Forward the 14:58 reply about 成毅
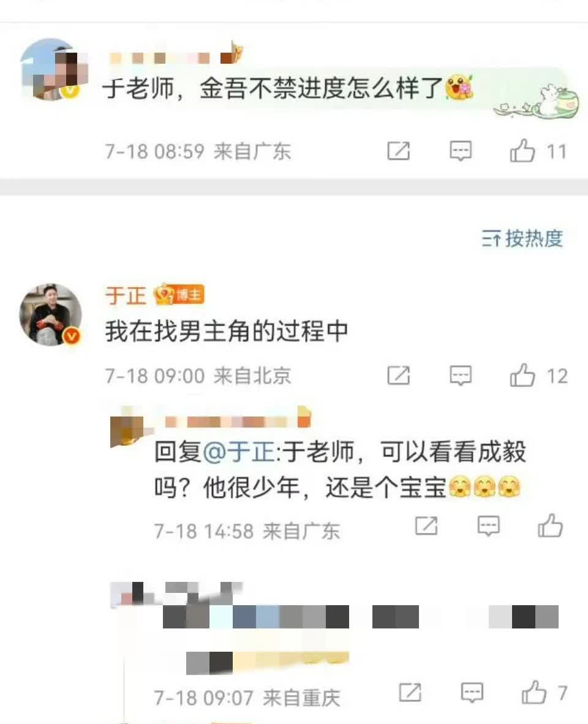The image size is (588, 724). (426, 526)
